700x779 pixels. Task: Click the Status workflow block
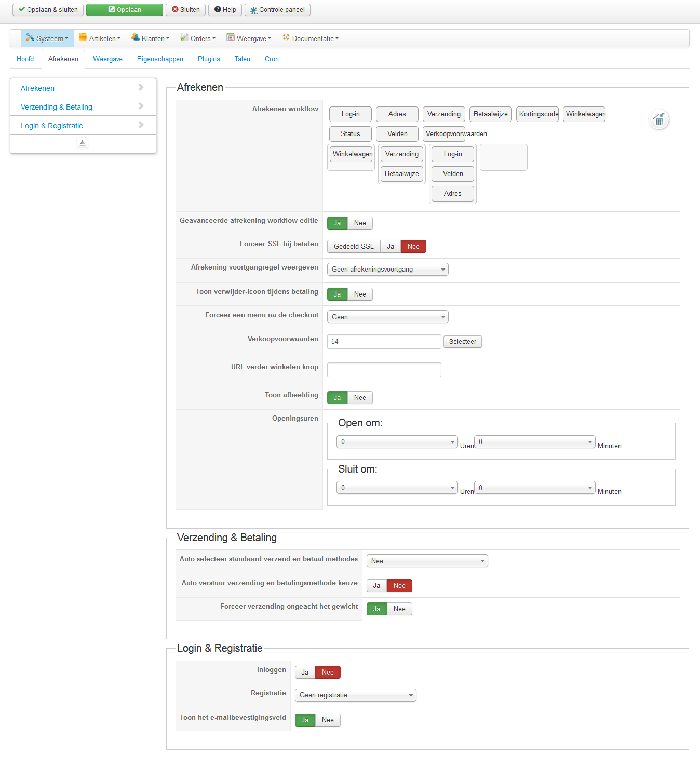point(351,134)
